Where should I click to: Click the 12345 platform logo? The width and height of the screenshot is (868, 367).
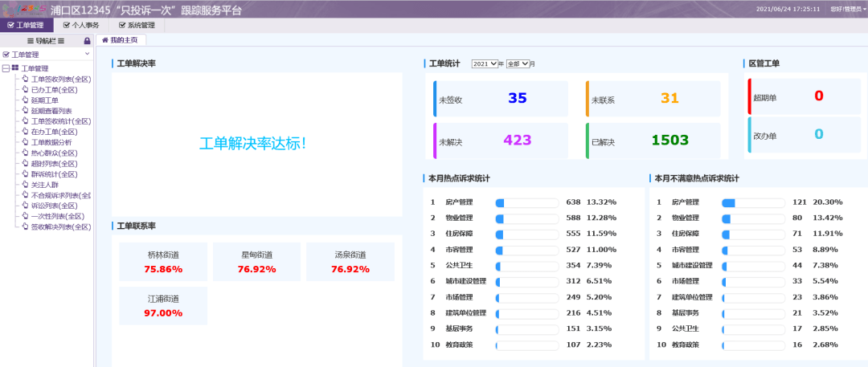pyautogui.click(x=24, y=9)
